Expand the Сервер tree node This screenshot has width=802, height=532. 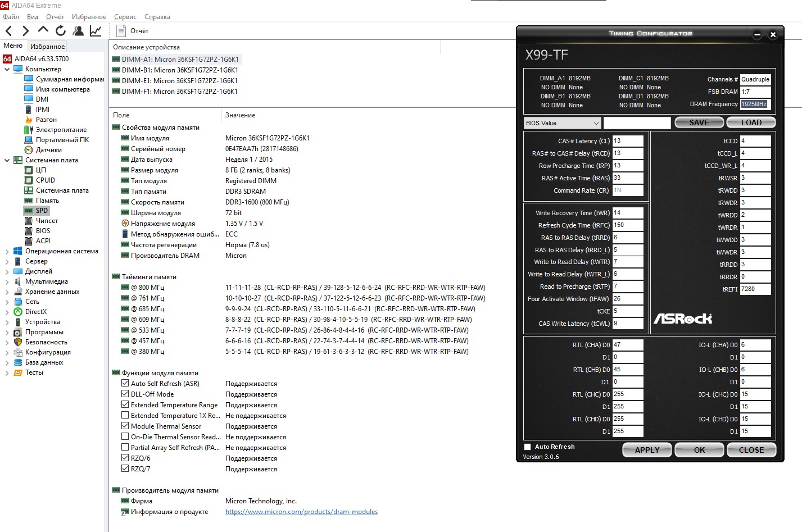pos(7,261)
